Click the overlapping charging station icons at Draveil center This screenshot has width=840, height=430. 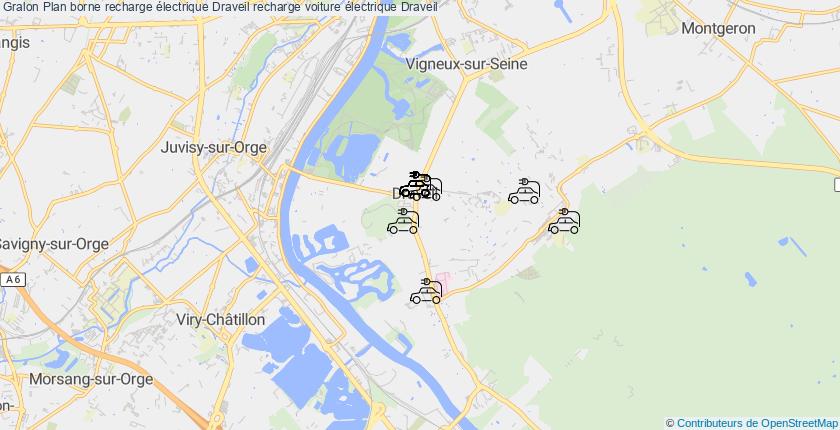point(421,186)
